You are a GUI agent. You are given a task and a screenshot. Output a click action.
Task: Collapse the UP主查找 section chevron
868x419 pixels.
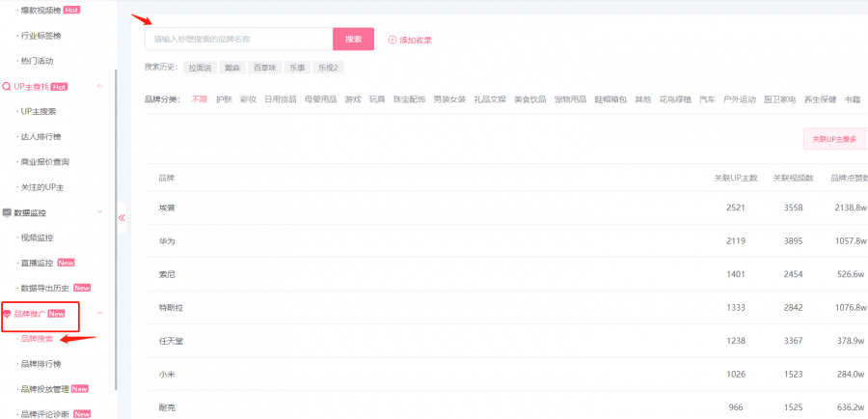click(100, 87)
